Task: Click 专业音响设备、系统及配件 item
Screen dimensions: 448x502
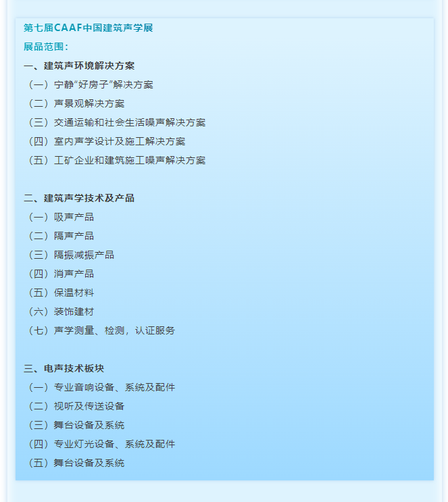Action: [114, 387]
